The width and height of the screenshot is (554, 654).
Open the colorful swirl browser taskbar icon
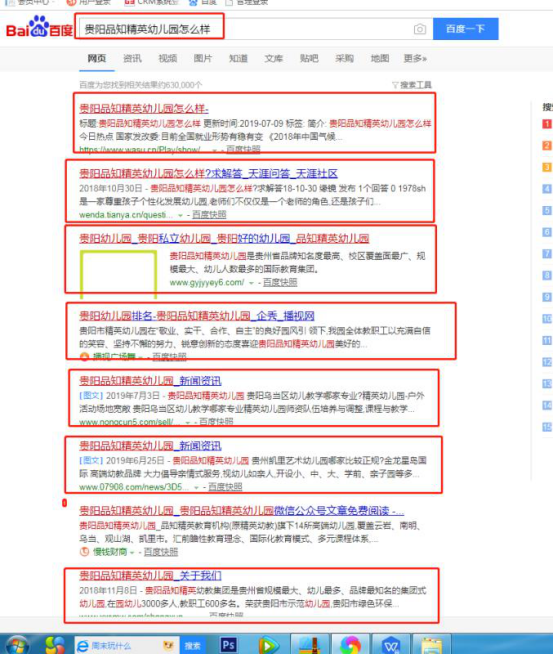(350, 645)
